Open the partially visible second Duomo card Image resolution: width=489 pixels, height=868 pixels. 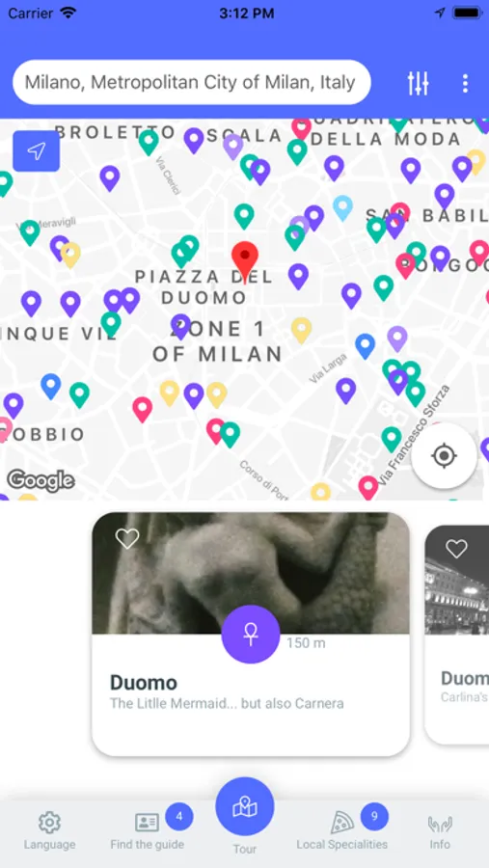(x=457, y=635)
